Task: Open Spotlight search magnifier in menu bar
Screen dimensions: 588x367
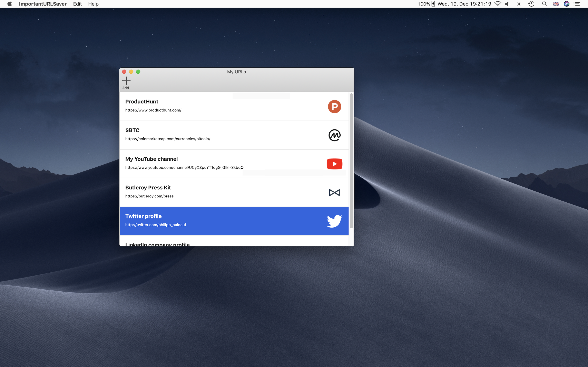Action: pos(545,4)
